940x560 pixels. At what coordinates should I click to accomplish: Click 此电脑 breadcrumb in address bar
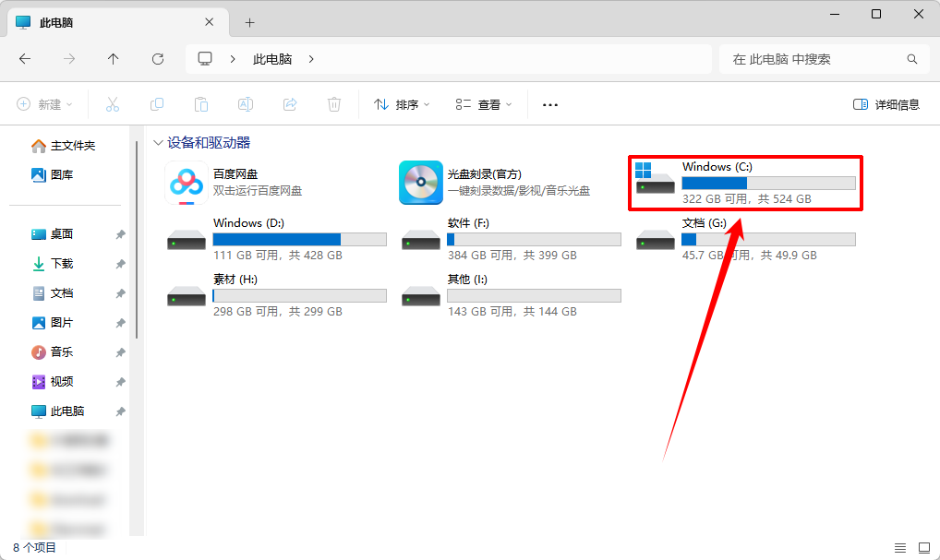click(272, 59)
